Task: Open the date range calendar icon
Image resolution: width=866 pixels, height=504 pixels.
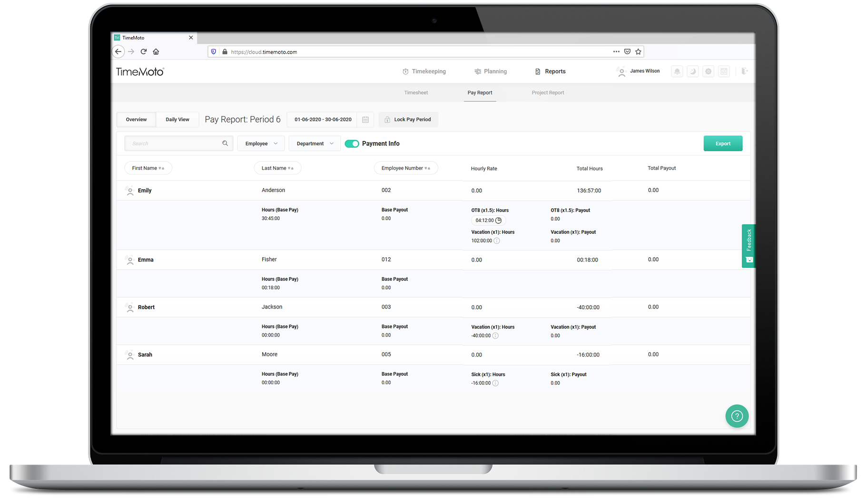Action: pyautogui.click(x=365, y=120)
